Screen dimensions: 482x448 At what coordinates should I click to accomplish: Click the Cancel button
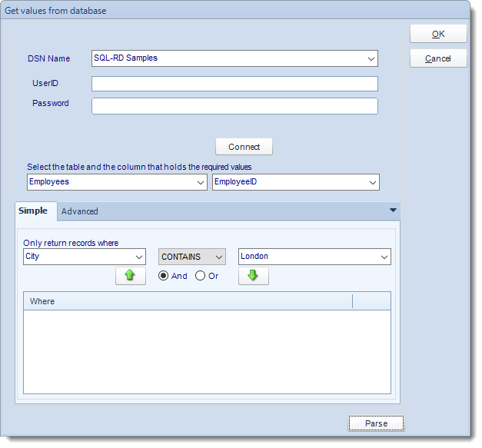[438, 58]
